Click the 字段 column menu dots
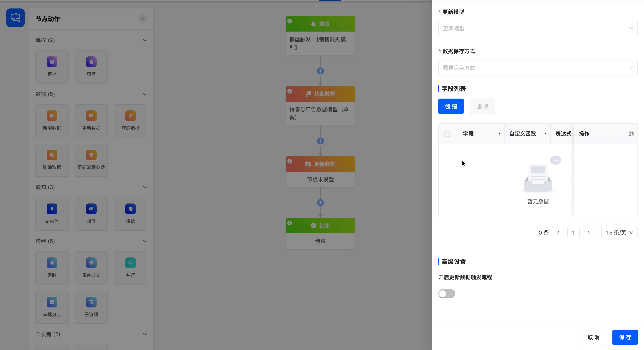644x350 pixels. (x=499, y=134)
